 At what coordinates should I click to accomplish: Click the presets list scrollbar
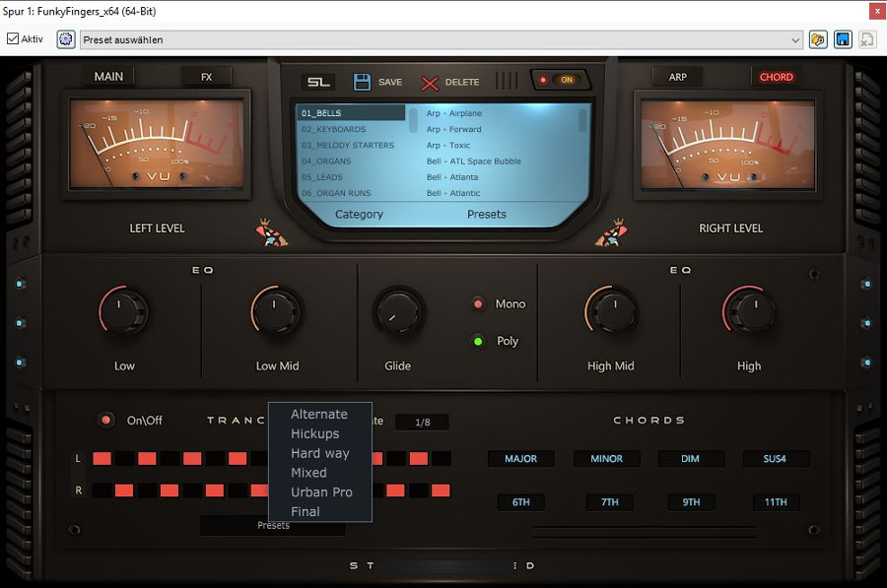(582, 120)
